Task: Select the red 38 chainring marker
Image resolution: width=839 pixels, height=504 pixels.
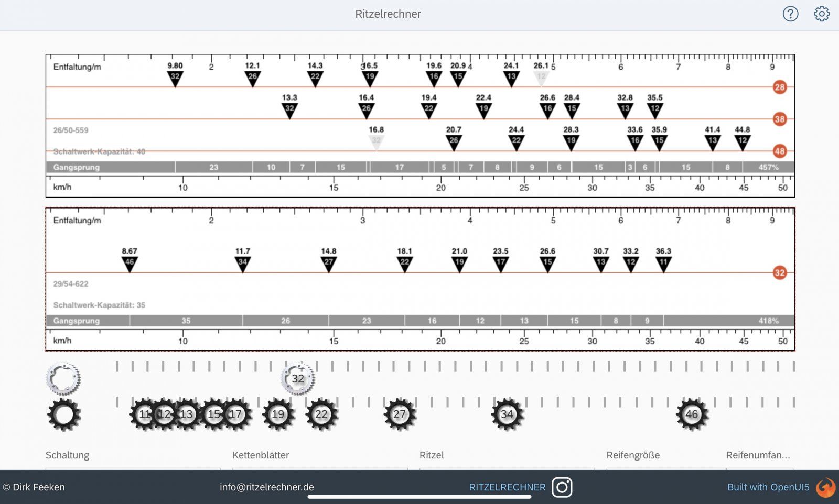Action: (x=779, y=119)
